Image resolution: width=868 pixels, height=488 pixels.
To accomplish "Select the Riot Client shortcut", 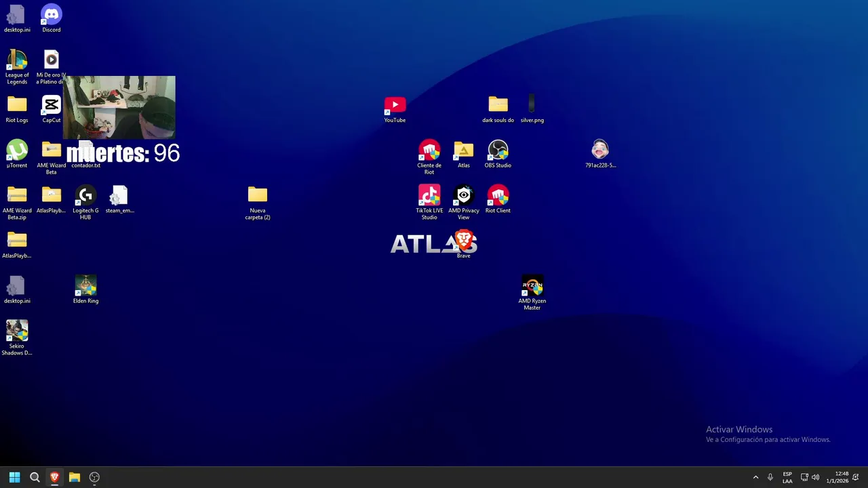I will (498, 199).
